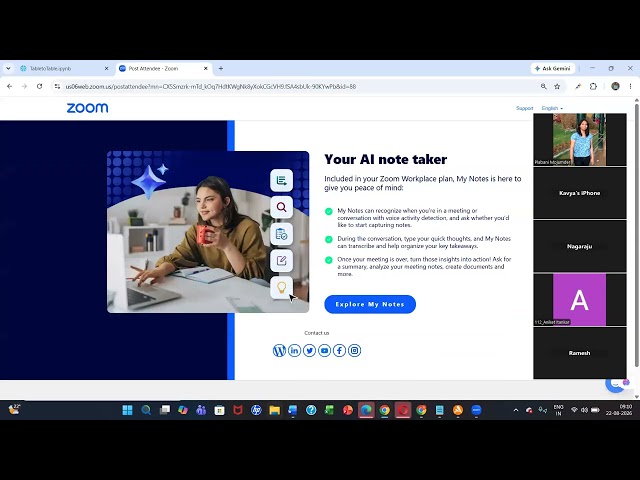
Task: Click the WordPress blog icon
Action: click(279, 350)
